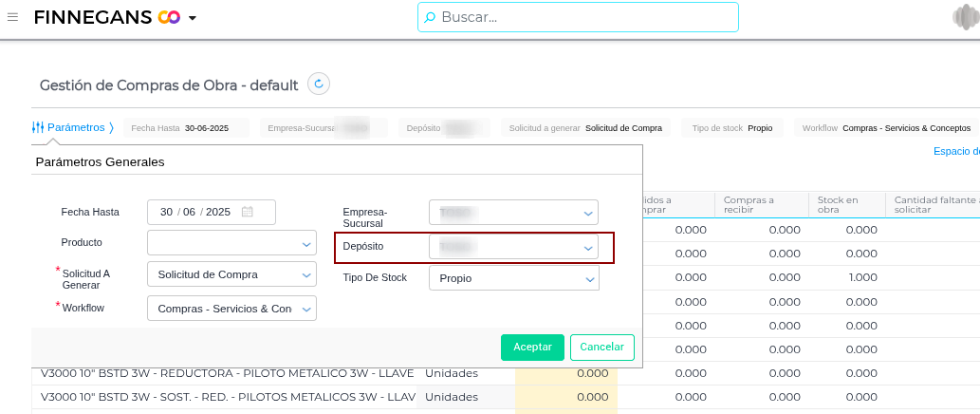Click the refresh icon beside the title
980x414 pixels.
coord(319,84)
